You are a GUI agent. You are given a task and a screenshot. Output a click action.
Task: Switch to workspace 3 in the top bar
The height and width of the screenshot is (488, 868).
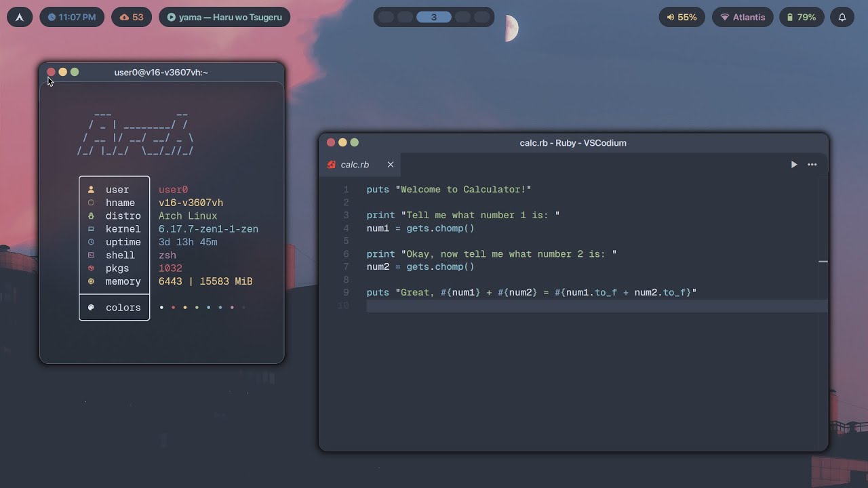(434, 17)
